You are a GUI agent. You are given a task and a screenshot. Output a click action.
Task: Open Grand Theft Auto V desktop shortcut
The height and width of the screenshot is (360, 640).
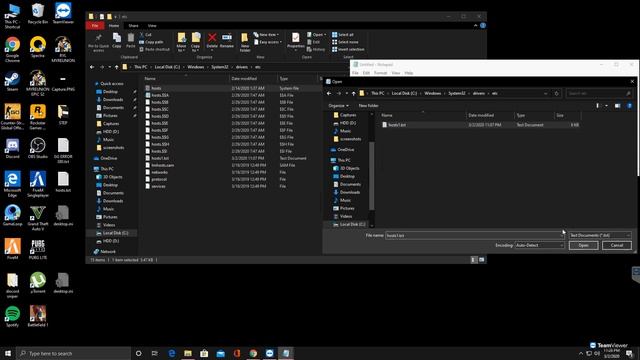tap(38, 218)
